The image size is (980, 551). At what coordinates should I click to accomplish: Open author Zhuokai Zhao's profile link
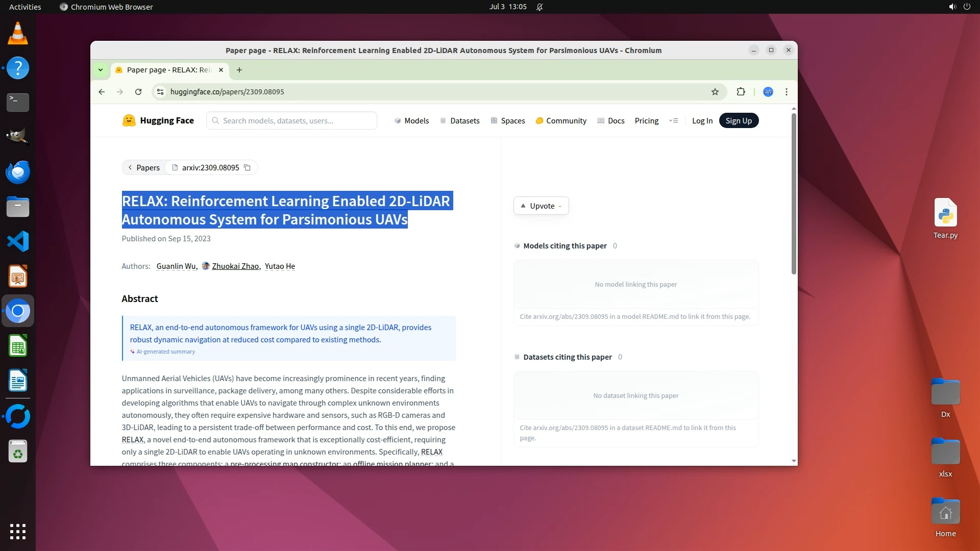click(235, 266)
